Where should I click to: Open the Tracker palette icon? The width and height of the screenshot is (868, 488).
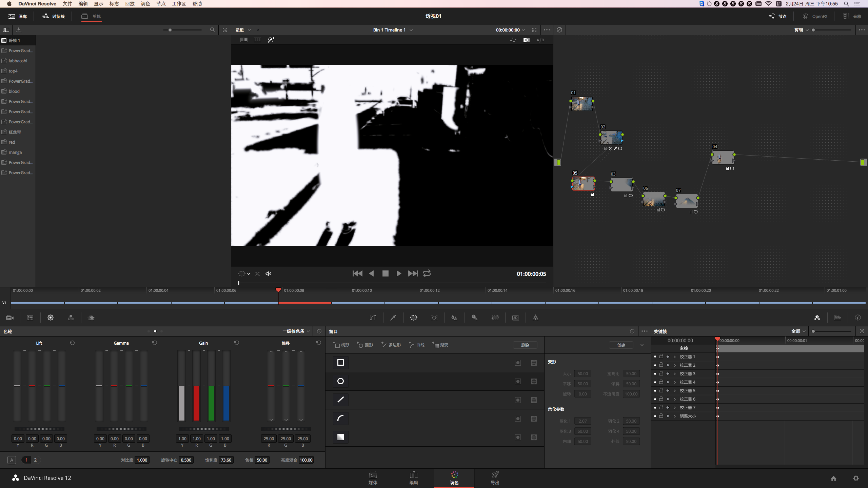coord(434,318)
